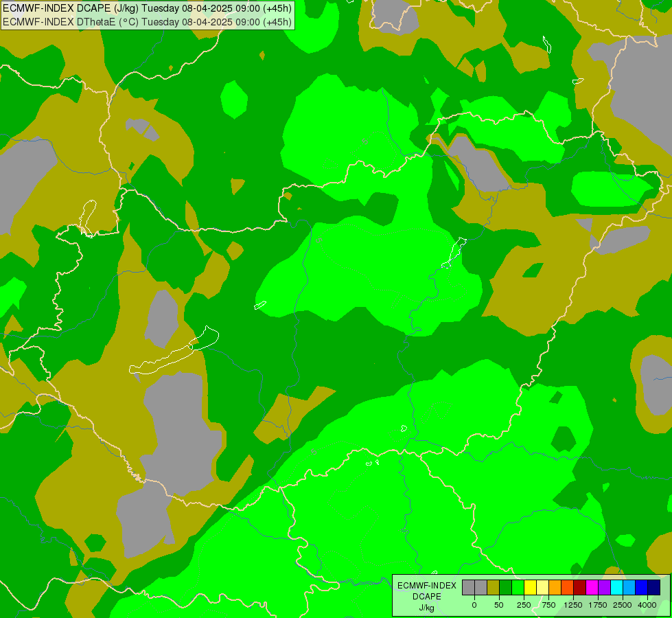Click the legend tick value 1750
This screenshot has width=672, height=618.
(x=598, y=605)
